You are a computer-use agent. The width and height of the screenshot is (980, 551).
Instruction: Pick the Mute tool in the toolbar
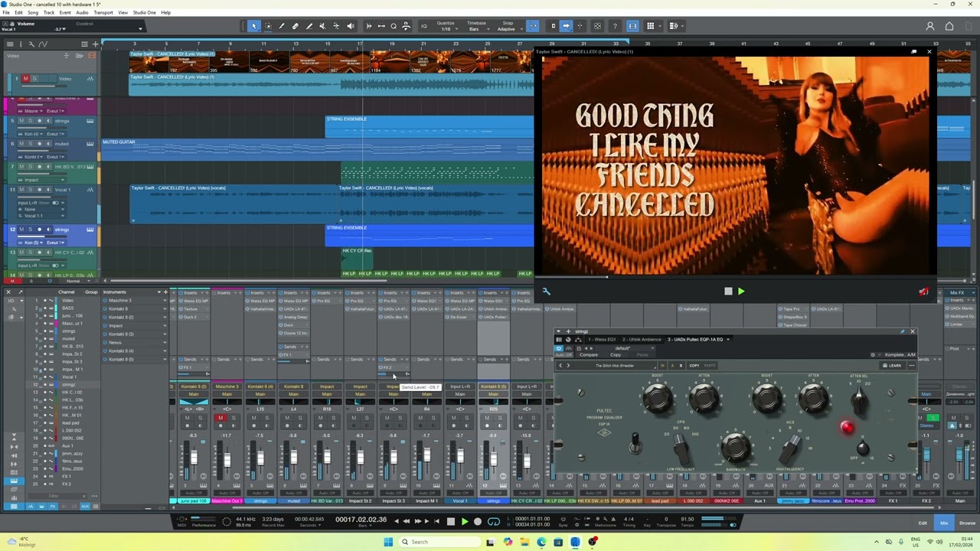coord(323,26)
